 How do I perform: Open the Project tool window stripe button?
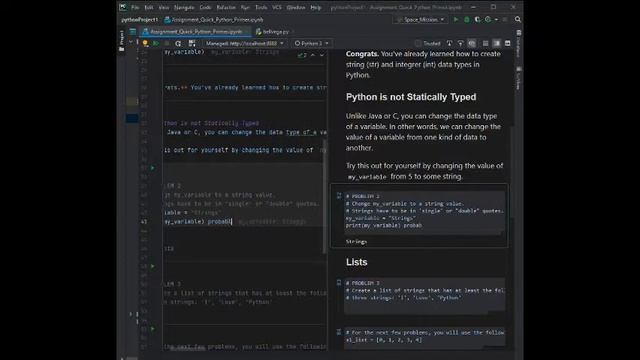(x=121, y=41)
